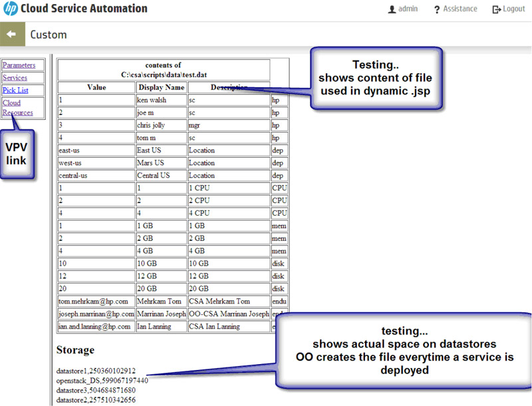The width and height of the screenshot is (532, 406).
Task: Click the Display Name column header
Action: click(161, 87)
